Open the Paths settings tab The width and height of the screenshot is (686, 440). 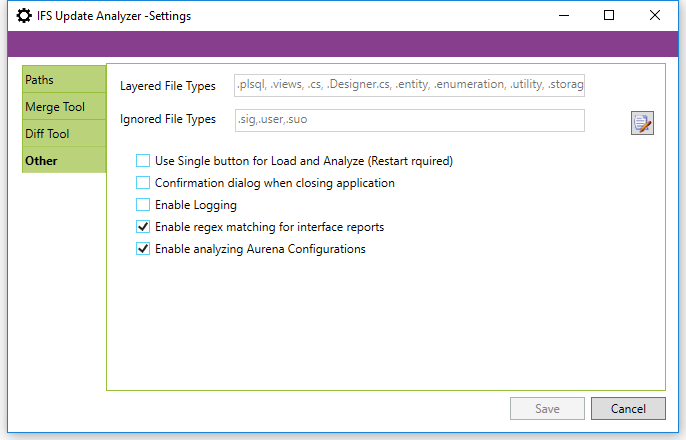point(64,80)
